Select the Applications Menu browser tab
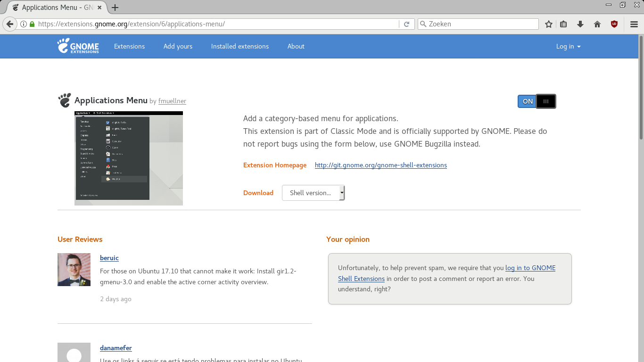644x362 pixels. click(58, 8)
